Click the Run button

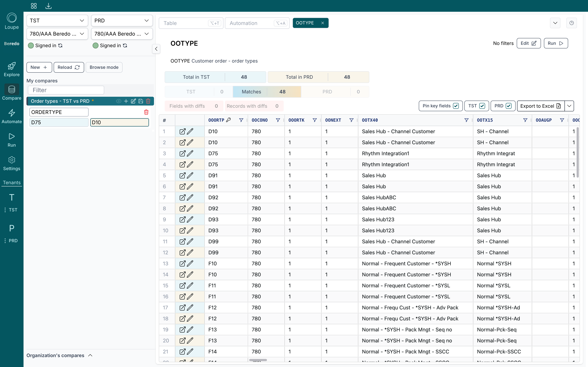pos(556,43)
